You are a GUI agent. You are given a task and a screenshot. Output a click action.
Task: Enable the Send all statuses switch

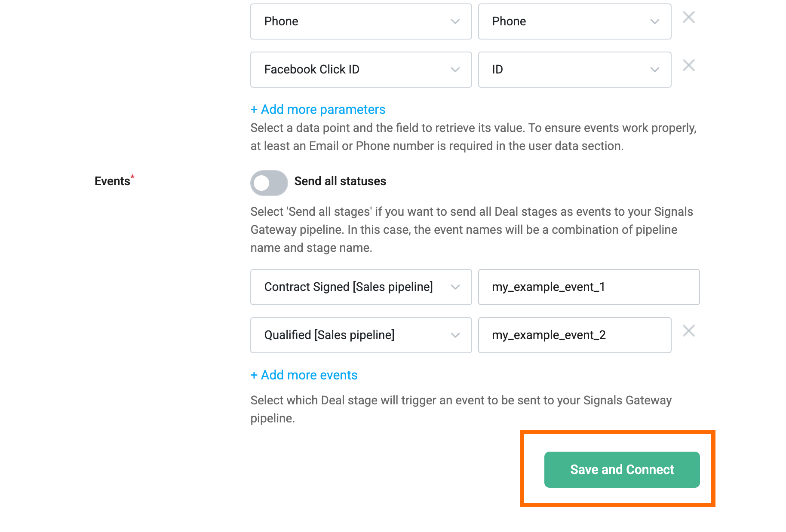pyautogui.click(x=269, y=183)
